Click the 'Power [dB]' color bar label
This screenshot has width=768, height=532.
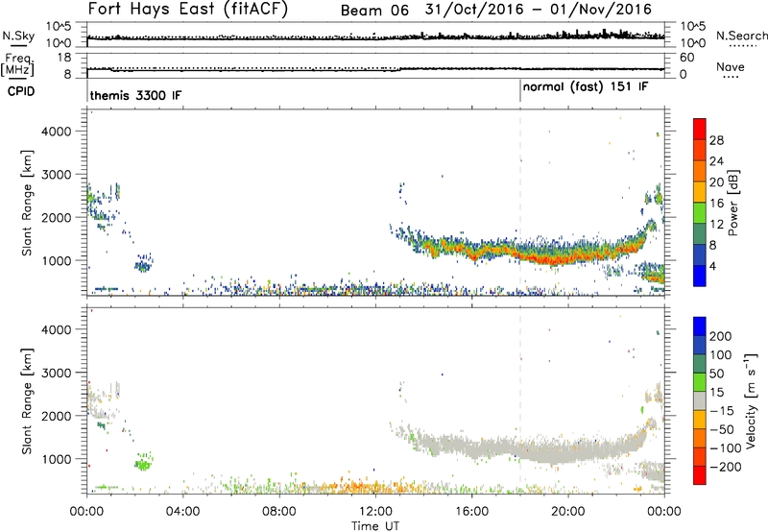pyautogui.click(x=732, y=203)
